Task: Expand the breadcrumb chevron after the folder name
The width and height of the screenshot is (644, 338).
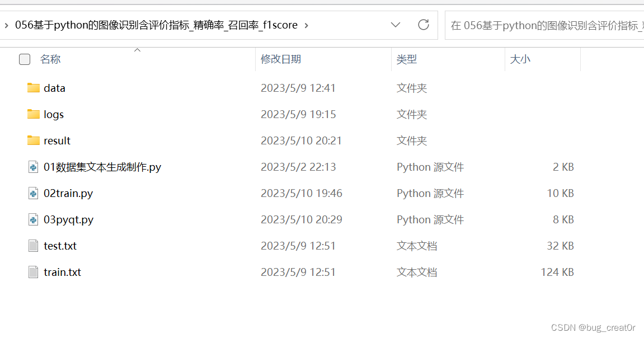Action: click(x=306, y=25)
